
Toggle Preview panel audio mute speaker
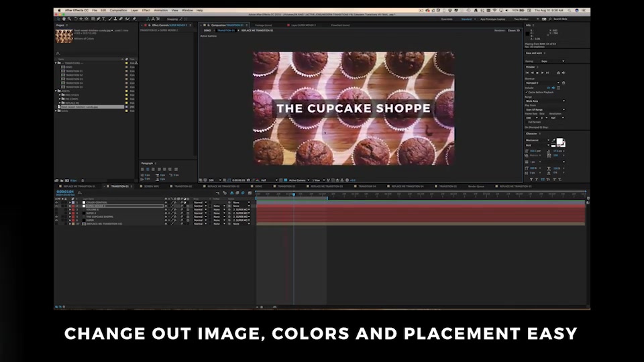[563, 72]
